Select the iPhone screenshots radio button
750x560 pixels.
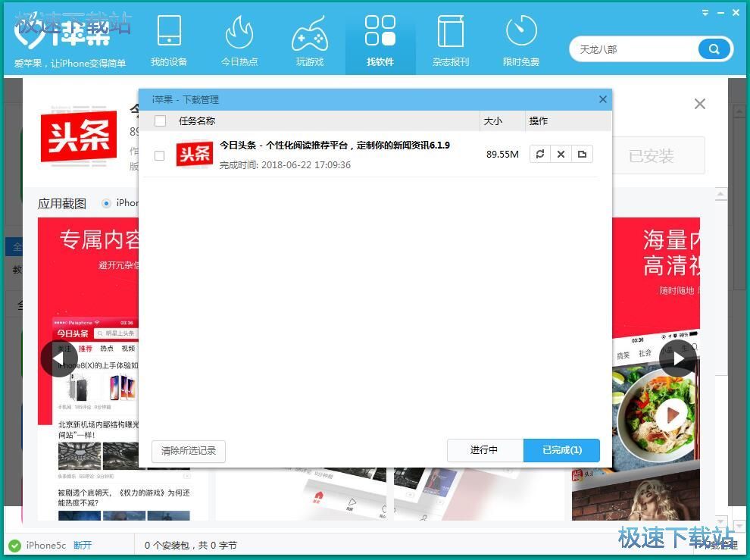[x=106, y=203]
